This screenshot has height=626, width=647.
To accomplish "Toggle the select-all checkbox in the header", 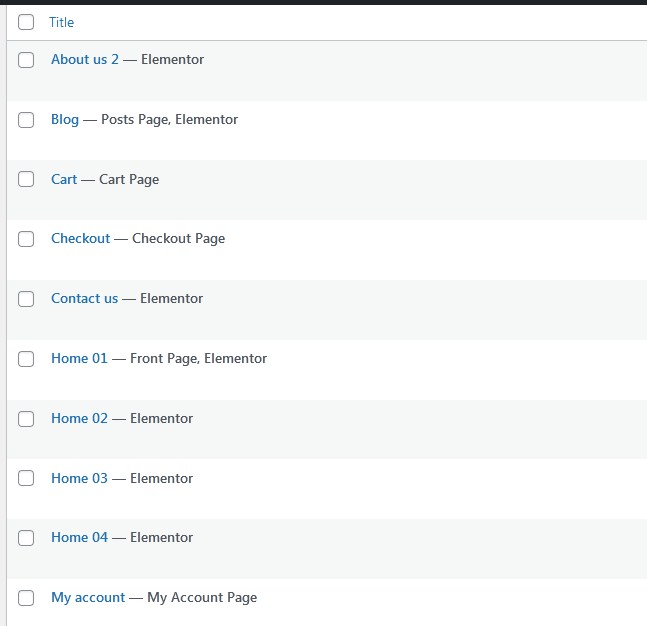I will (x=26, y=22).
